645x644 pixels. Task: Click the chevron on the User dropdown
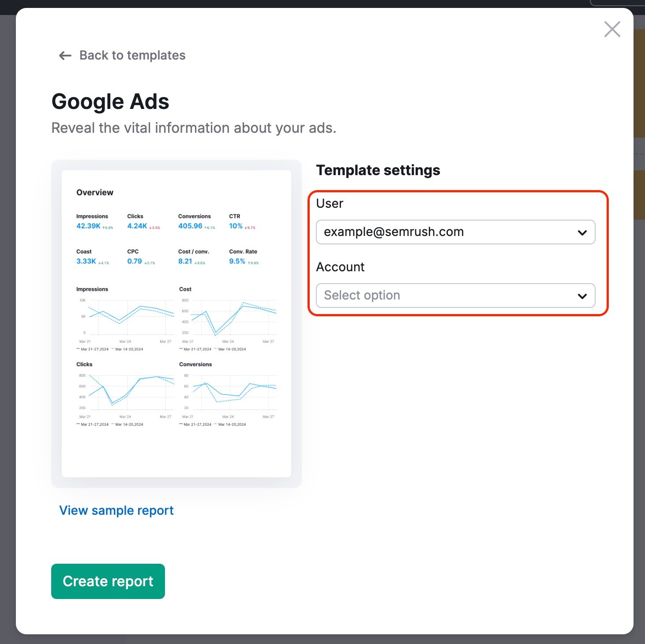click(x=582, y=232)
